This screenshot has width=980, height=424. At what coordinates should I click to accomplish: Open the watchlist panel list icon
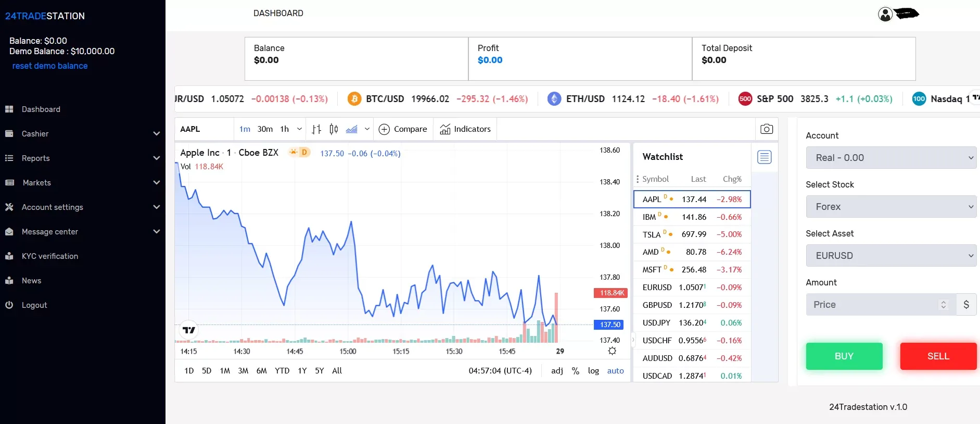(764, 157)
